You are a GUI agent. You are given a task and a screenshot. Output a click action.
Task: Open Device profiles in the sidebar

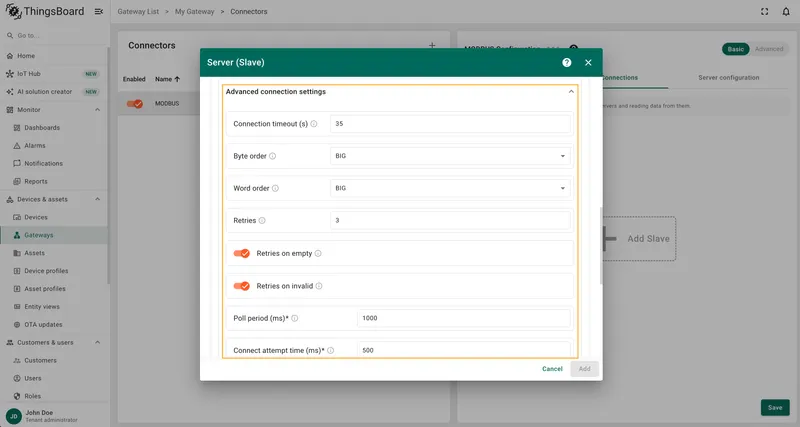(54, 271)
